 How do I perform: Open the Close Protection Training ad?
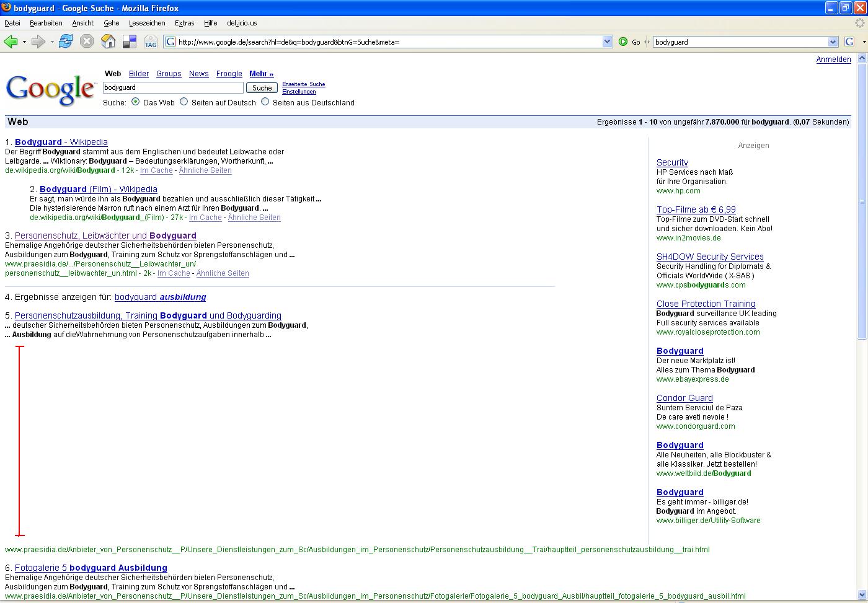pyautogui.click(x=706, y=304)
